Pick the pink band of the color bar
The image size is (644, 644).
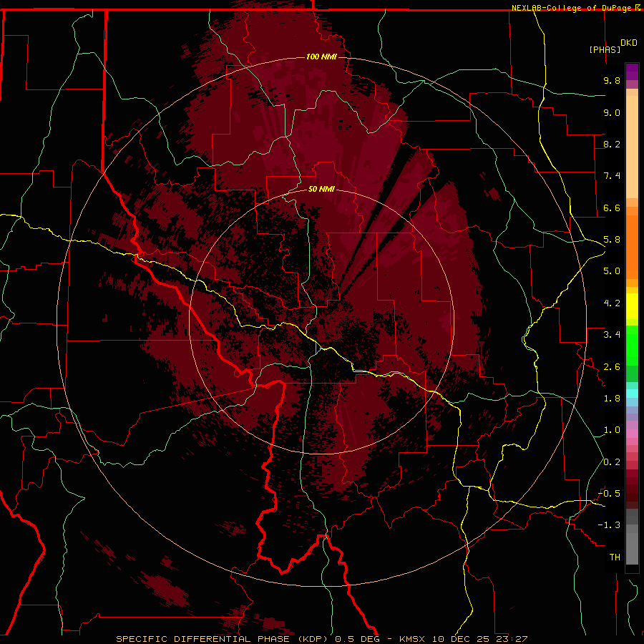point(632,434)
